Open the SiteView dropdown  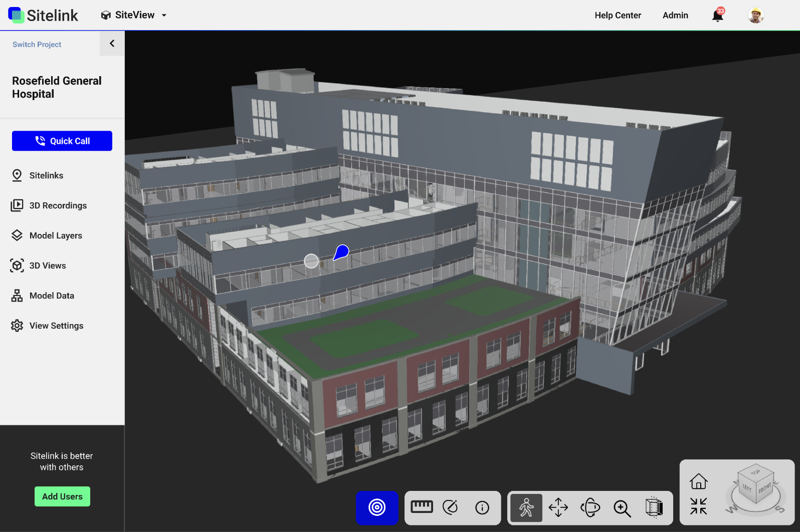[x=134, y=15]
